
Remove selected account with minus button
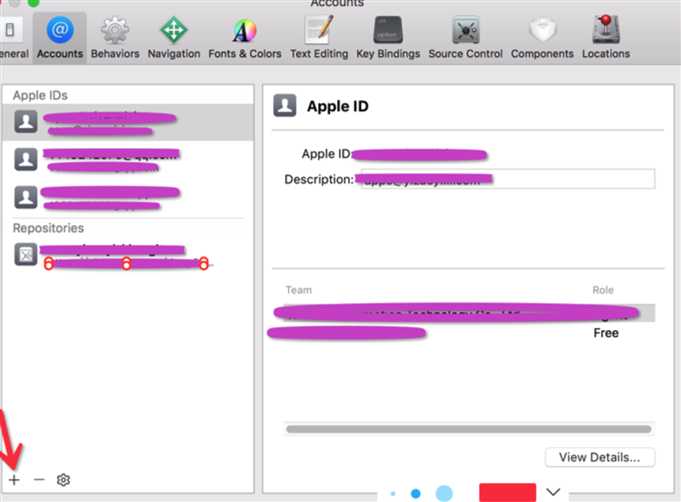pyautogui.click(x=39, y=480)
